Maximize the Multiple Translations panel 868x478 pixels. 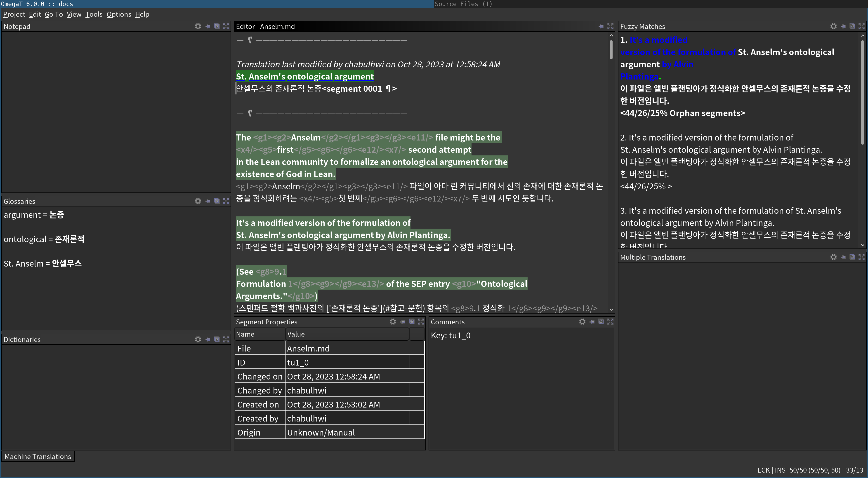862,257
